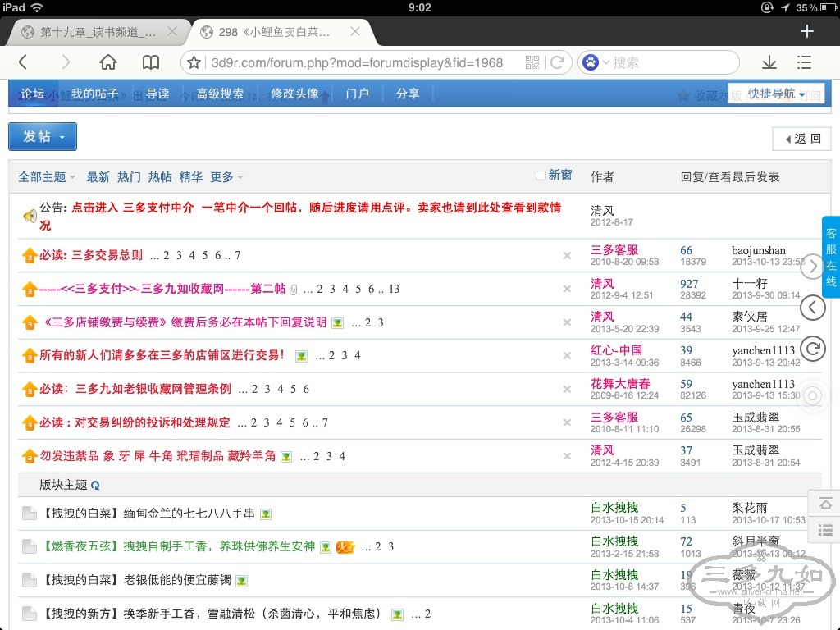Switch to the 第十九章 读书频道 tab
The image size is (840, 630).
[x=97, y=32]
